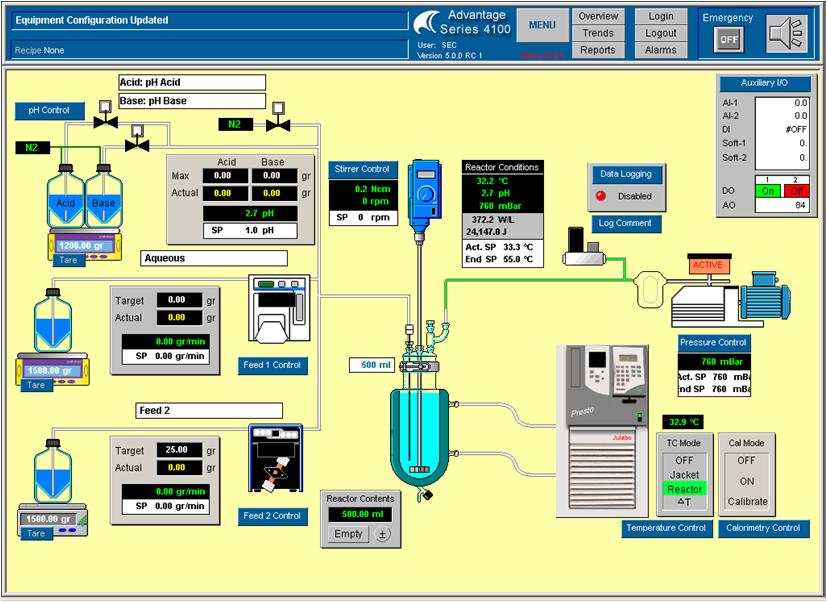
Task: Click the acid/base balance showing 1200.00 gr
Action: coord(84,245)
